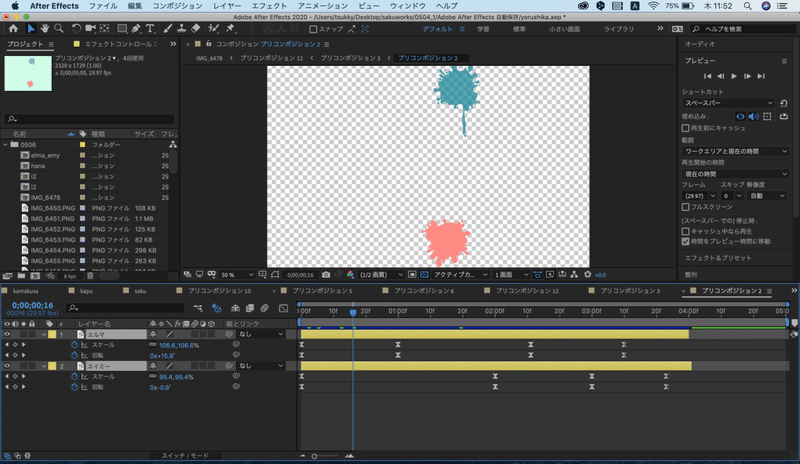
Task: Select the Eraser tool
Action: [x=195, y=29]
